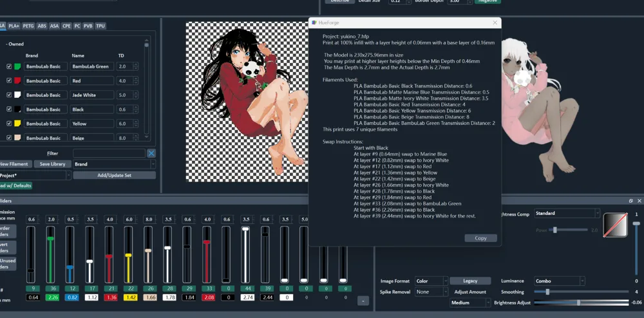Click the New Filament button
644x318 pixels.
point(15,164)
